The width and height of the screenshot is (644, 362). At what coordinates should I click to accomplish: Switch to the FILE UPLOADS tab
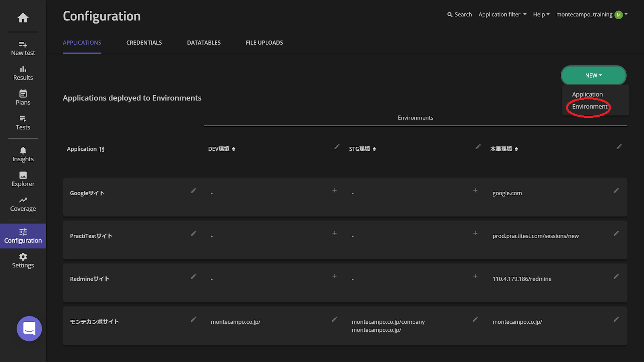point(264,43)
